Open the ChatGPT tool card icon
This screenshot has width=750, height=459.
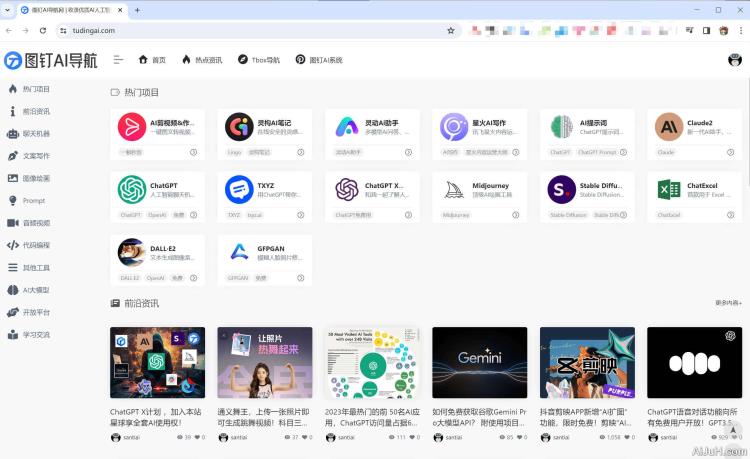pyautogui.click(x=132, y=189)
